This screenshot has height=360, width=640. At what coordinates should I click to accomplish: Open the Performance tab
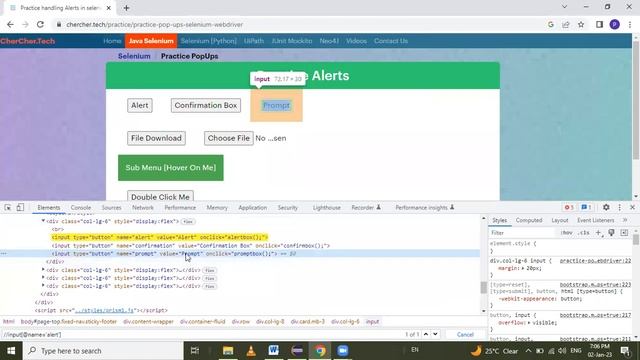[x=180, y=208]
